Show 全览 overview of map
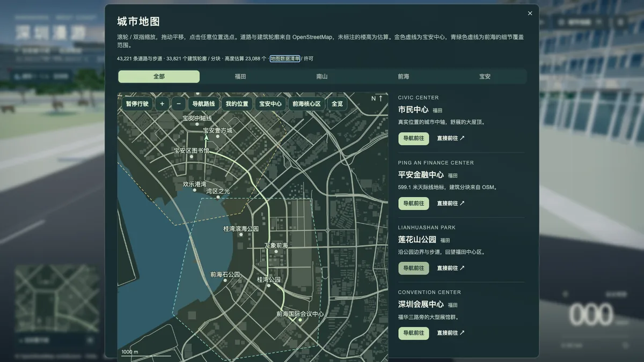Image resolution: width=644 pixels, height=362 pixels. click(337, 104)
